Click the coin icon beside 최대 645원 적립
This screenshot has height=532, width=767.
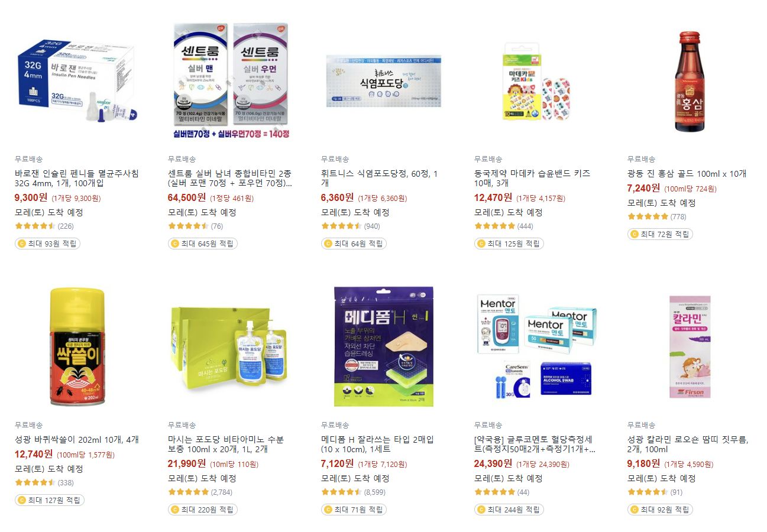point(175,244)
